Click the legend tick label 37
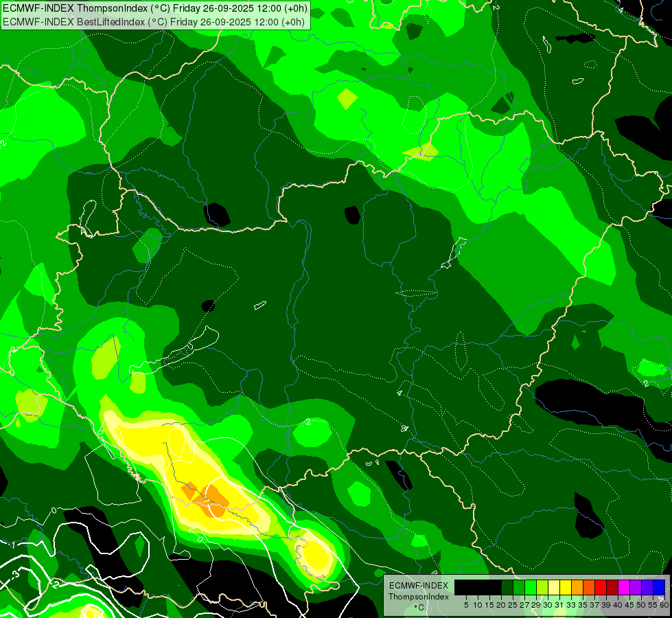 594,605
